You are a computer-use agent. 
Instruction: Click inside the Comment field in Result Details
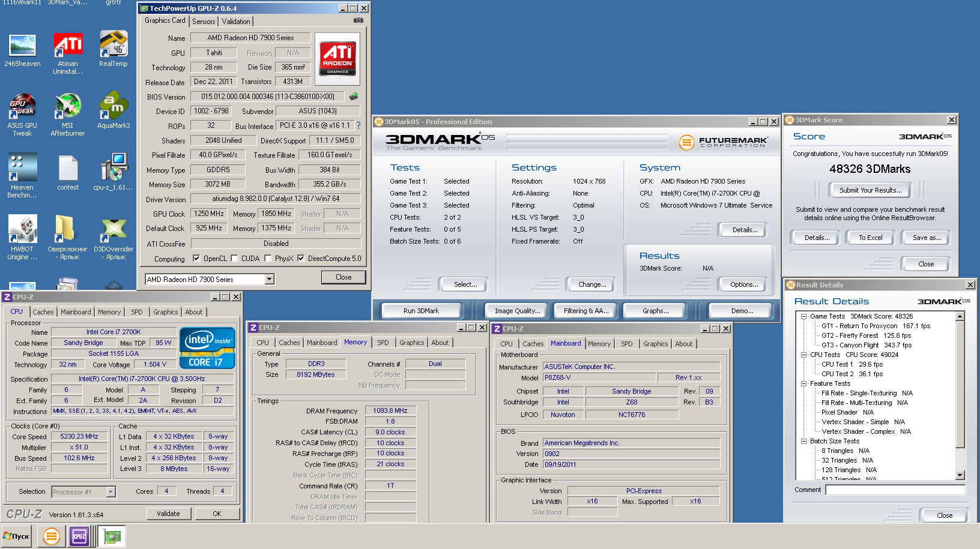(x=895, y=490)
